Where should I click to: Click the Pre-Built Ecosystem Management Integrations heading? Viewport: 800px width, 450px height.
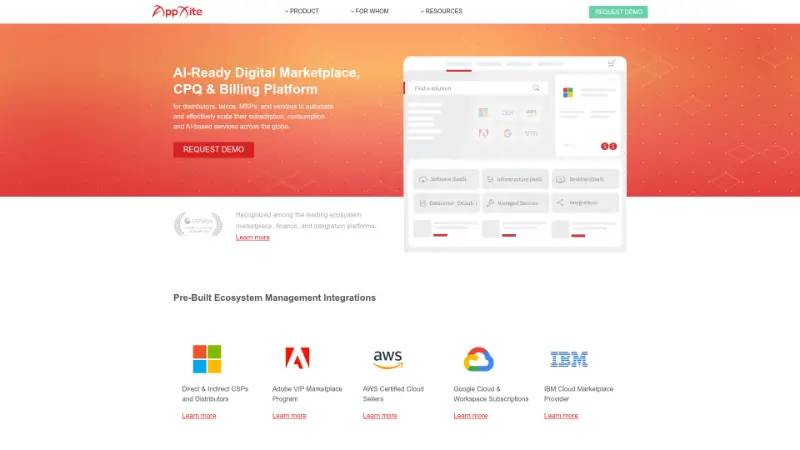click(x=274, y=298)
